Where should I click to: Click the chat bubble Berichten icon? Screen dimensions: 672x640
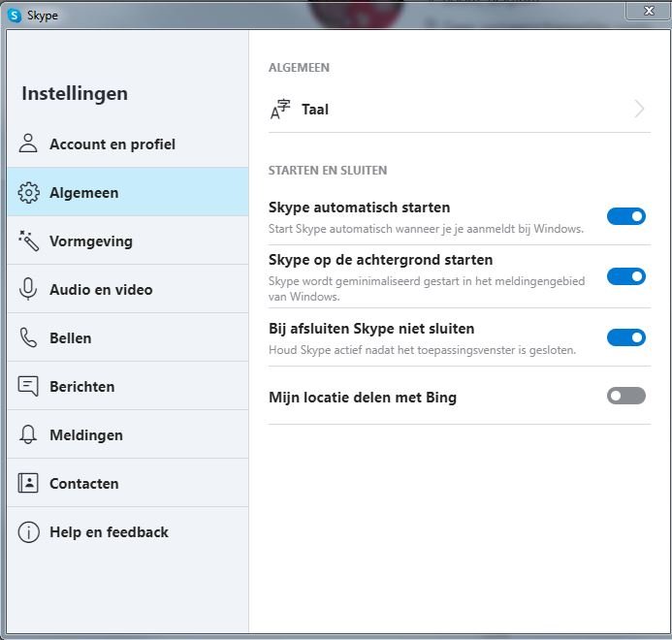click(x=28, y=386)
